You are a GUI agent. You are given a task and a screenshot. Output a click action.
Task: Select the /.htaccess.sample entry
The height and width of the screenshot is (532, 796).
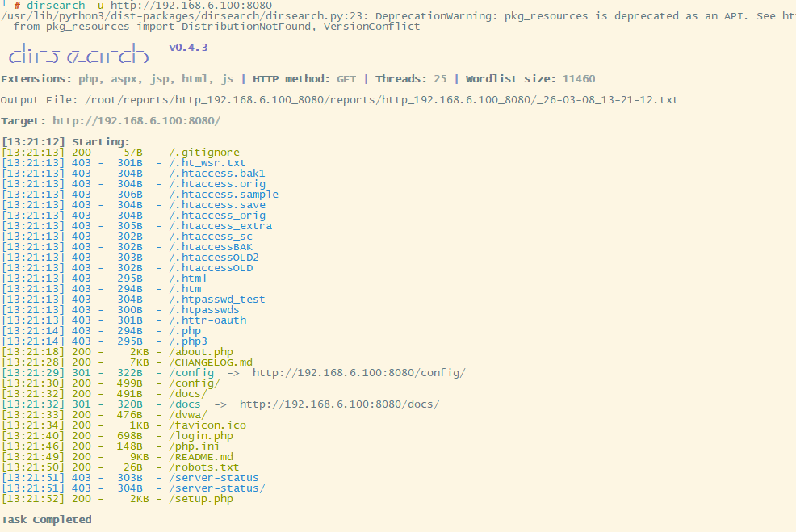pyautogui.click(x=224, y=195)
